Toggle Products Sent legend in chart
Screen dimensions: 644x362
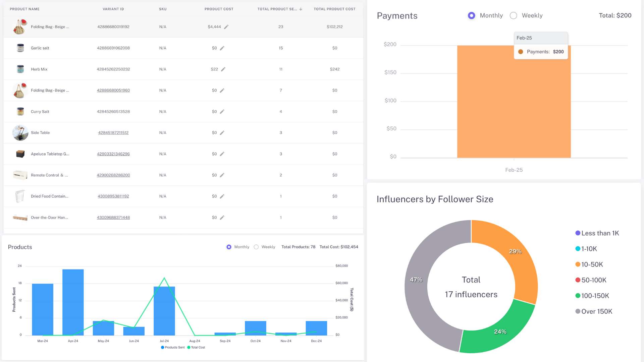[172, 348]
